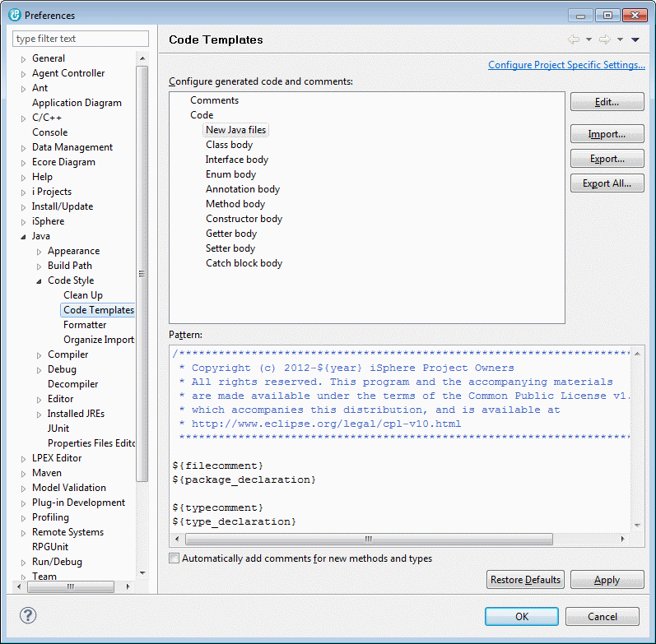The width and height of the screenshot is (656, 644).
Task: Click the ${filecomment} line in Pattern
Action: 217,466
